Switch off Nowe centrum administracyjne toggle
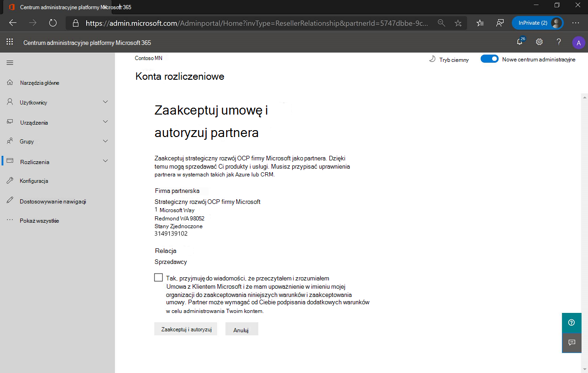This screenshot has height=373, width=588. [x=489, y=59]
